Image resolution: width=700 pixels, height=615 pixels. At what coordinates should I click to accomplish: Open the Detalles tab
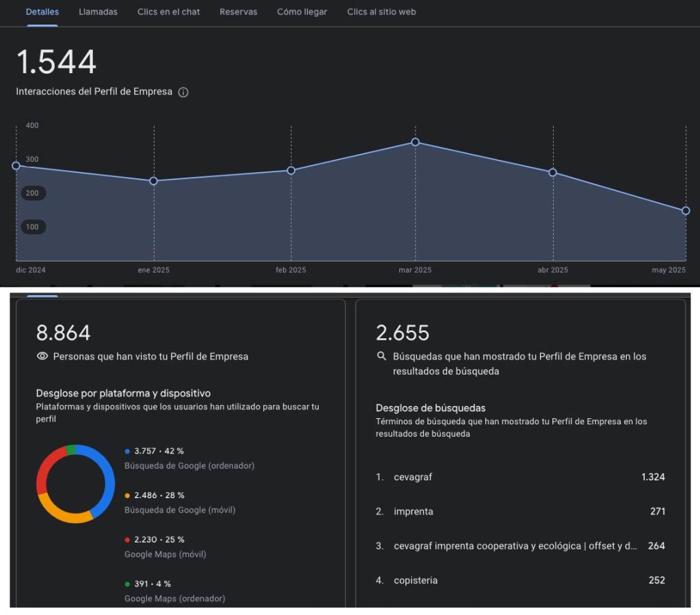click(42, 12)
